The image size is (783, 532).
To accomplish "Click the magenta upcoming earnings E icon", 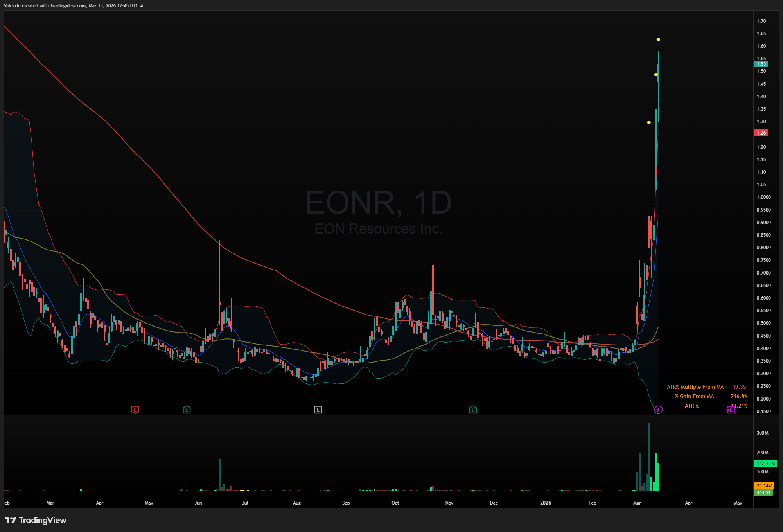I will (731, 410).
